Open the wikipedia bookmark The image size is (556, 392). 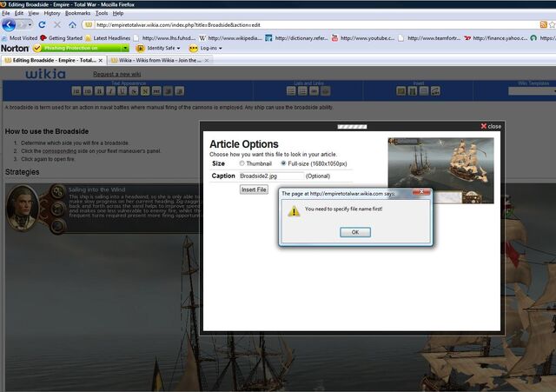click(x=230, y=38)
